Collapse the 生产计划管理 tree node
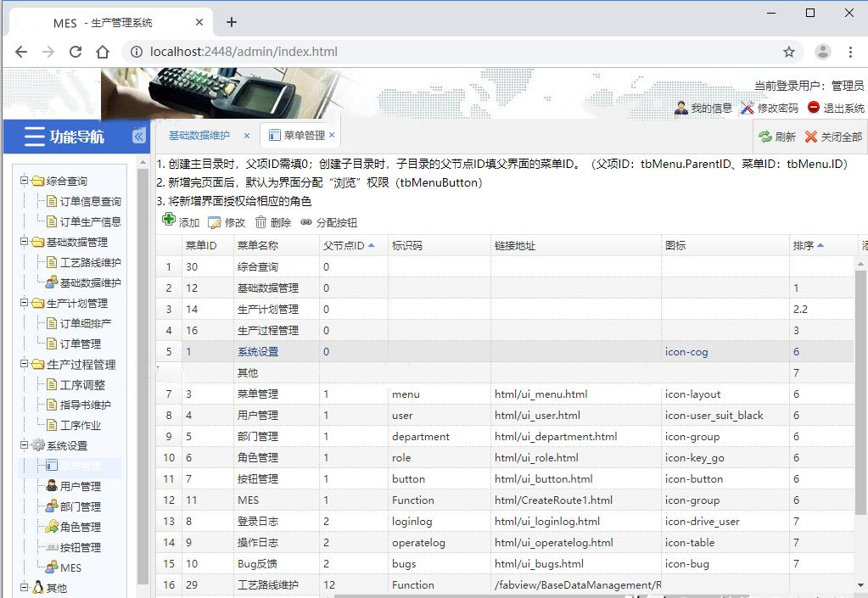The image size is (868, 598). click(x=24, y=303)
